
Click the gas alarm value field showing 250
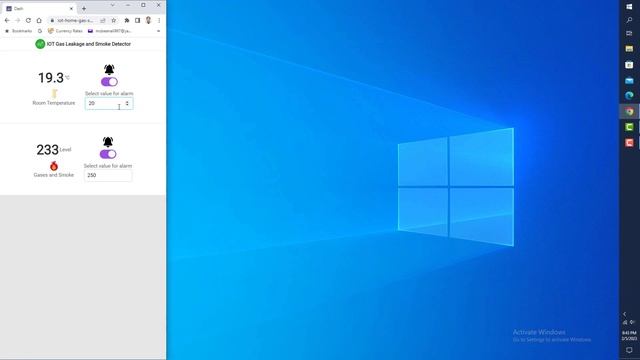pyautogui.click(x=108, y=175)
